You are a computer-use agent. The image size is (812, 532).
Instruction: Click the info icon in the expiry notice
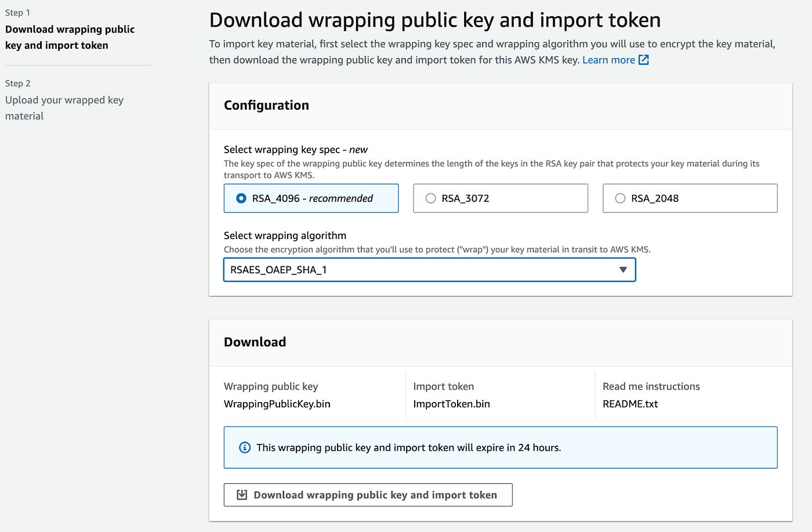point(245,447)
